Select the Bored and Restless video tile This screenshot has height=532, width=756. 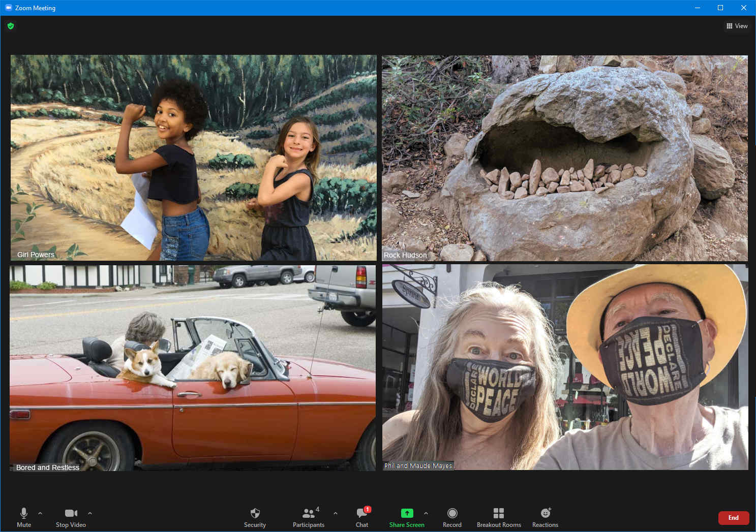click(193, 367)
